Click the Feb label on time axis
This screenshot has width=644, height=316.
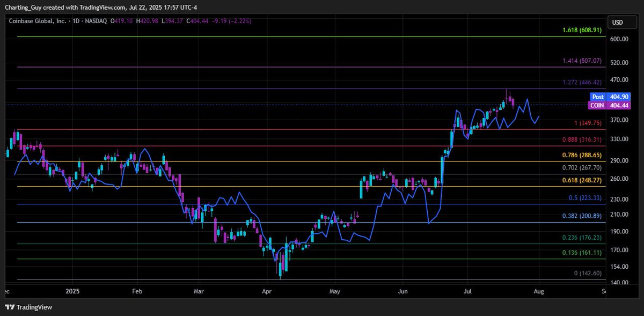pos(137,292)
